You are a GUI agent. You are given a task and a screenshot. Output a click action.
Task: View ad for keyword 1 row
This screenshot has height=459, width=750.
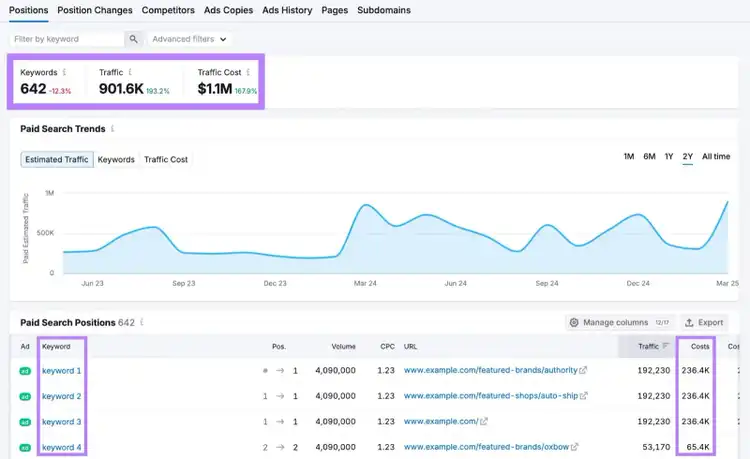pyautogui.click(x=25, y=371)
